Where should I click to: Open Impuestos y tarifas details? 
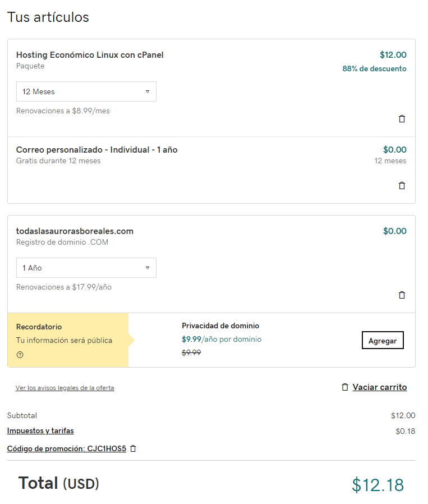point(40,430)
